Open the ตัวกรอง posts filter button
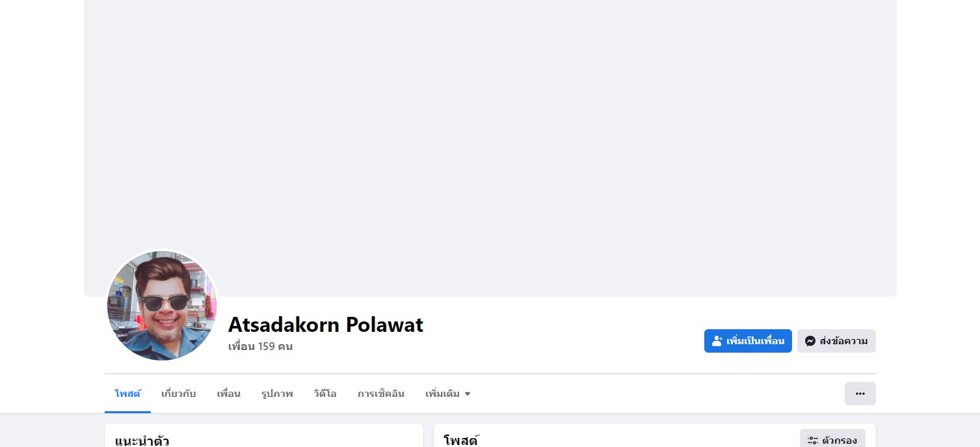The width and height of the screenshot is (980, 447). tap(832, 438)
